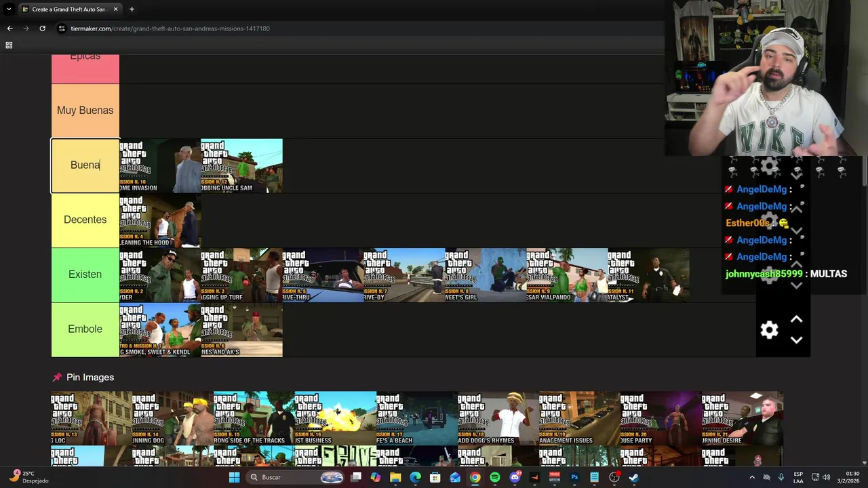Pick the Nines and AK's thumbnail
The height and width of the screenshot is (488, 868).
(241, 329)
